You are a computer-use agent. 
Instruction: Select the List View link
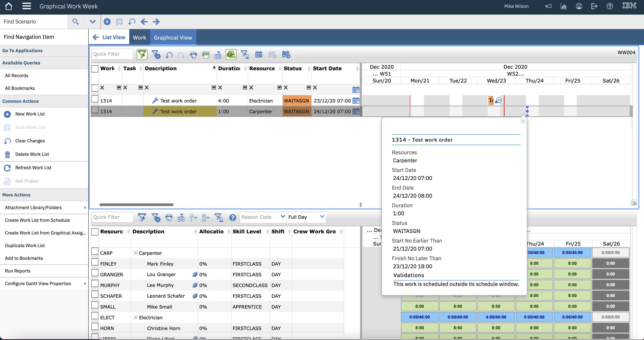[x=114, y=37]
